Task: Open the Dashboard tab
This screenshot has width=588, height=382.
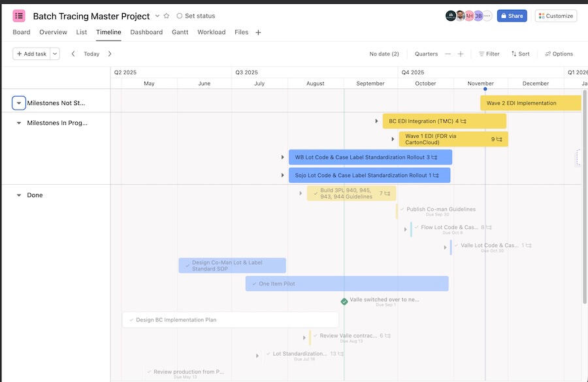Action: click(x=145, y=31)
